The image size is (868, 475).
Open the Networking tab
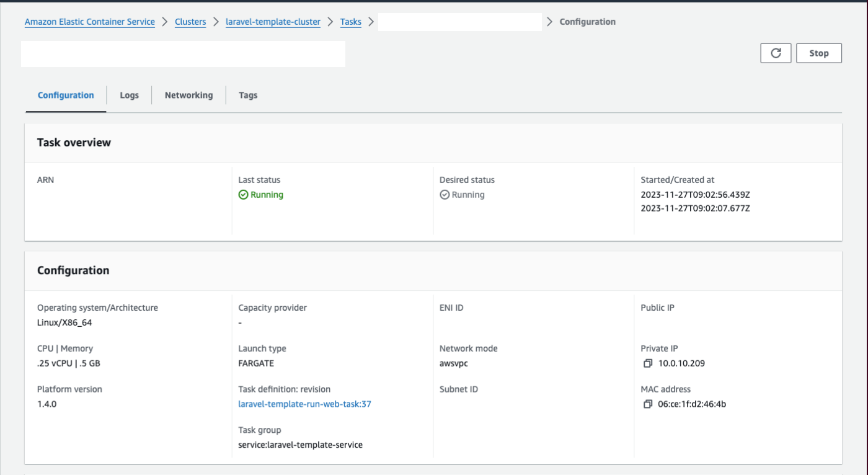pos(188,95)
